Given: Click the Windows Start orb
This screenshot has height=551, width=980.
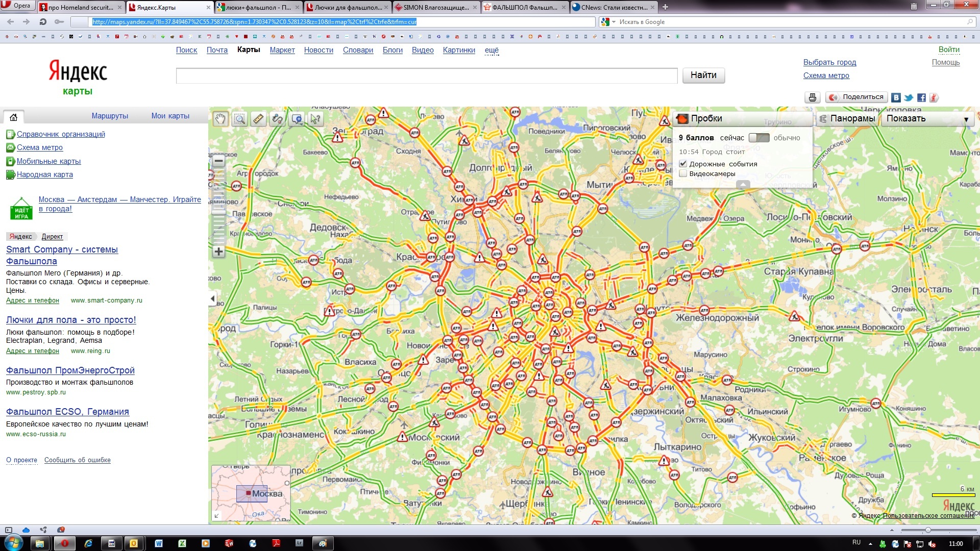Looking at the screenshot, I should pyautogui.click(x=14, y=543).
